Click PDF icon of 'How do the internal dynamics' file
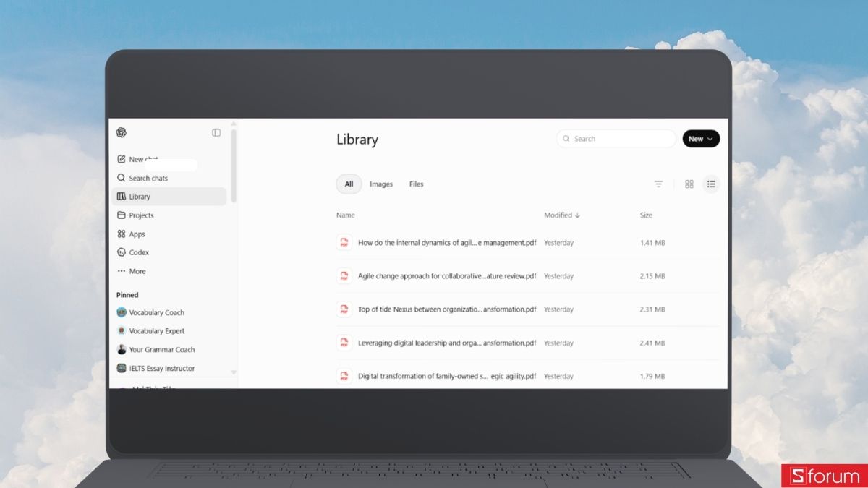The height and width of the screenshot is (488, 868). [344, 243]
